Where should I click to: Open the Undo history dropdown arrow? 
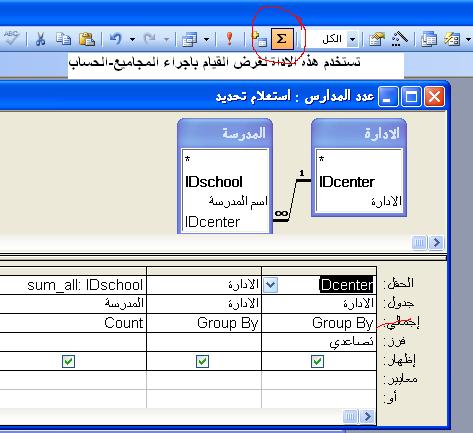pos(132,39)
